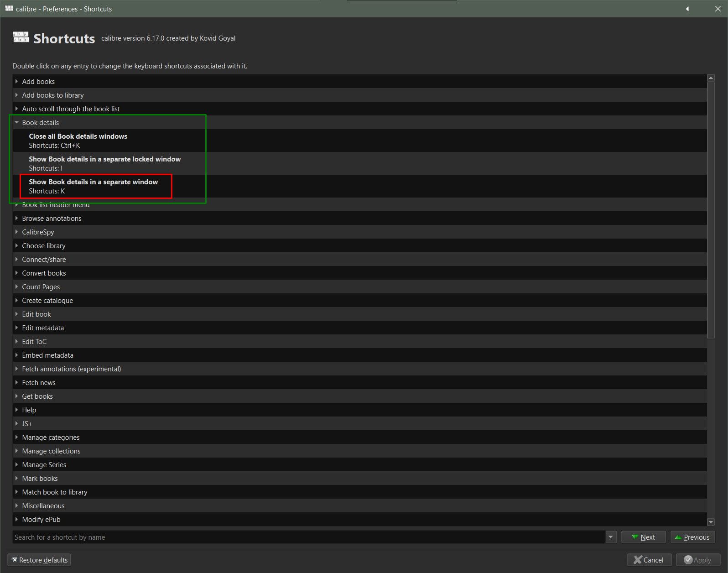728x573 pixels.
Task: Expand the CalibreSpy category arrow
Action: coord(16,232)
